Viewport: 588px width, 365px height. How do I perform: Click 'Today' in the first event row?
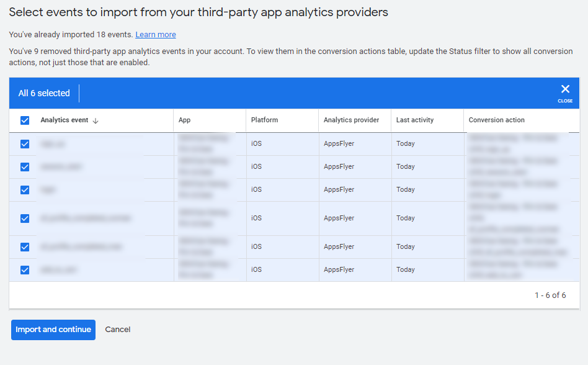tap(406, 143)
